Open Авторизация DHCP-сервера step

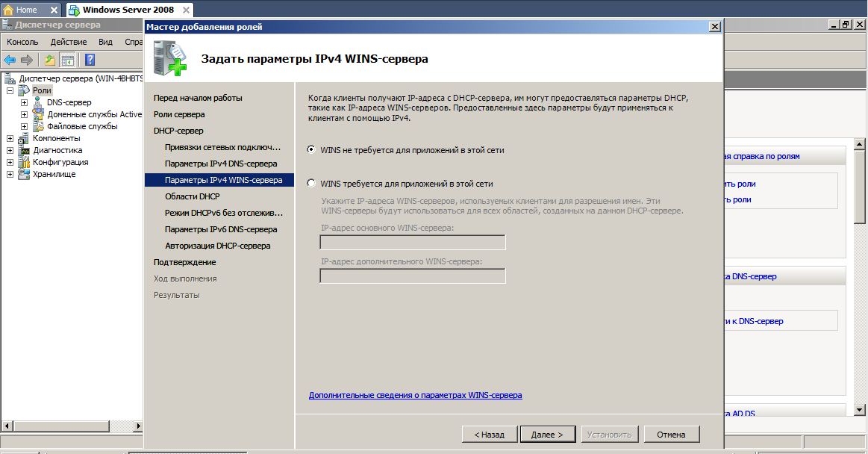click(217, 246)
